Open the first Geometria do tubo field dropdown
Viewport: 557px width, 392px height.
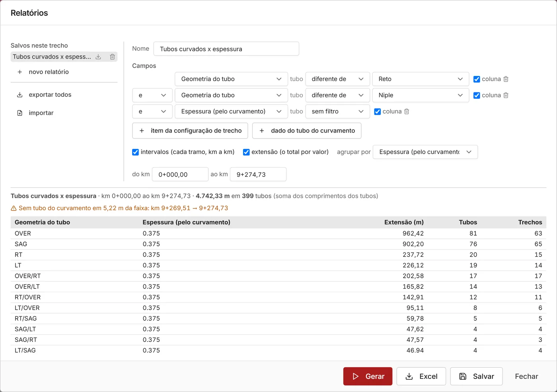[x=231, y=79]
